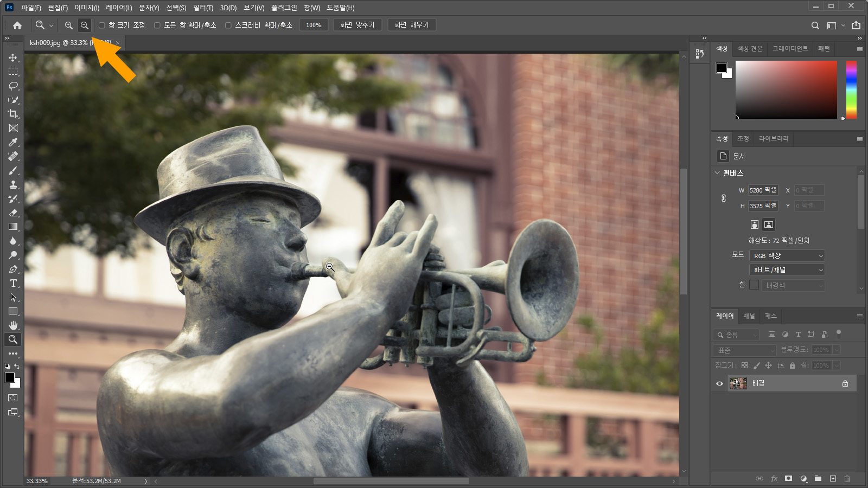Viewport: 868px width, 488px height.
Task: Set canvas to portrait orientation
Action: (x=754, y=224)
